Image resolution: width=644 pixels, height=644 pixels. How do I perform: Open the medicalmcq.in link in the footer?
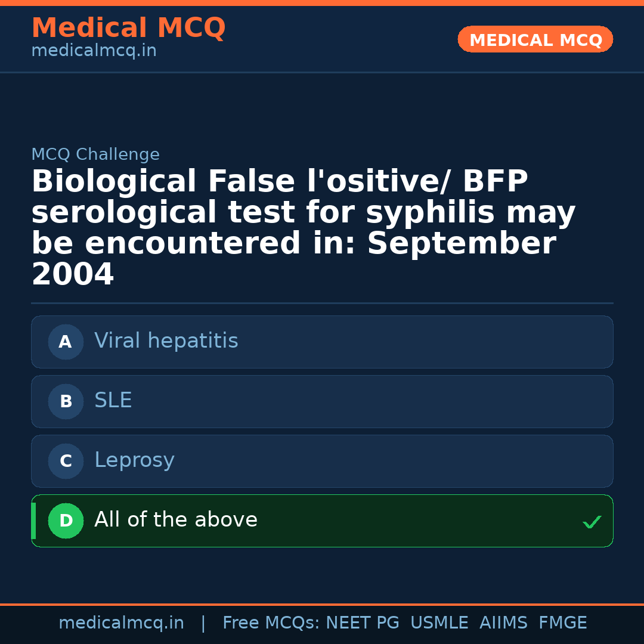121,623
